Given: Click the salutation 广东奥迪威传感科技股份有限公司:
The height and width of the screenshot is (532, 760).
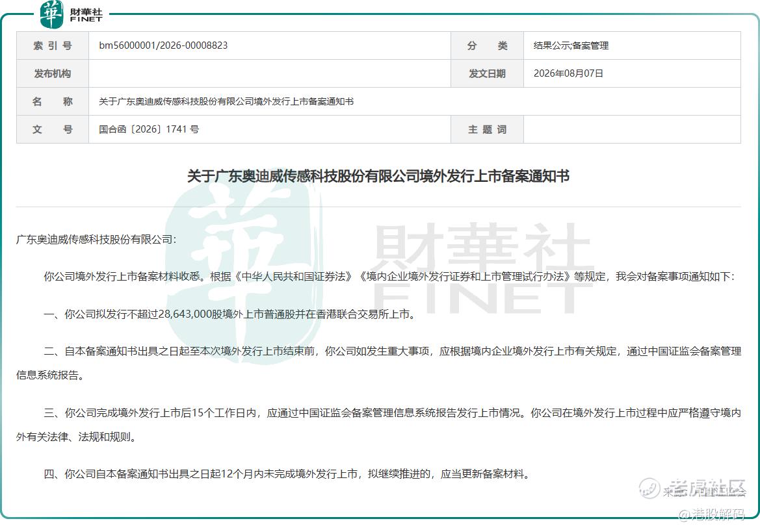Looking at the screenshot, I should tap(96, 240).
